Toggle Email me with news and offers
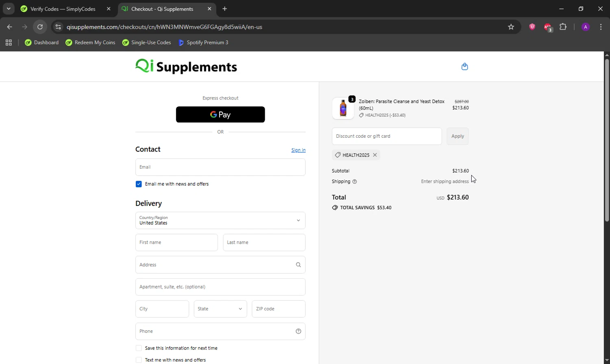 click(139, 184)
